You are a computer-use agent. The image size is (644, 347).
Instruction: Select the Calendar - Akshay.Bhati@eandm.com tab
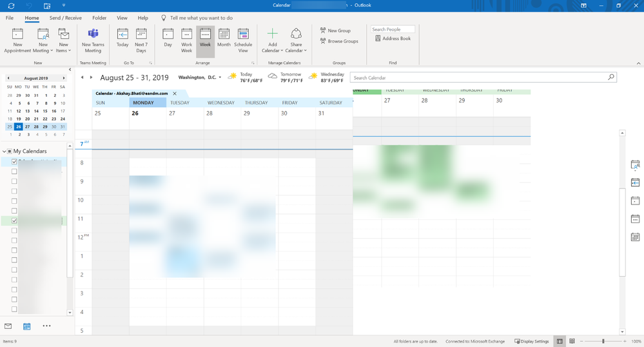tap(132, 94)
